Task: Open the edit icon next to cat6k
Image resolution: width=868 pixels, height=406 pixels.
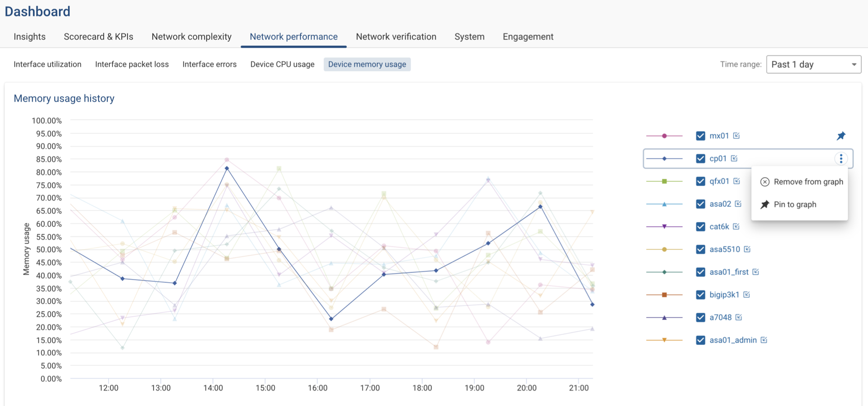Action: tap(736, 226)
